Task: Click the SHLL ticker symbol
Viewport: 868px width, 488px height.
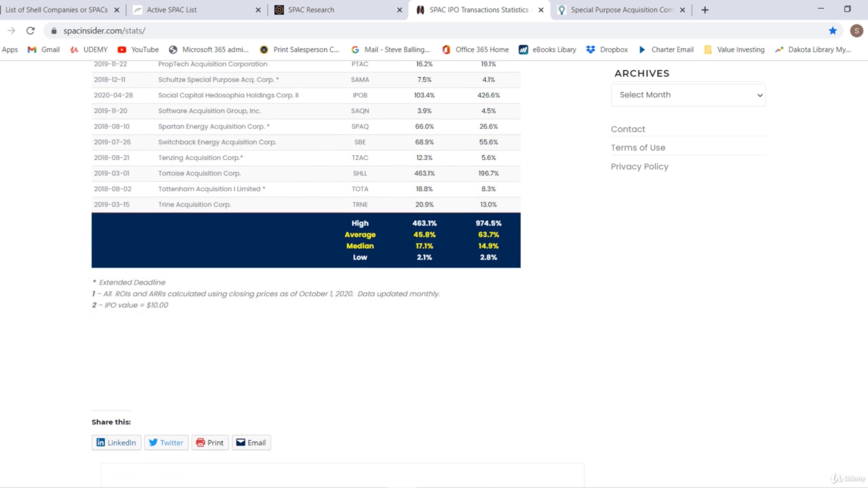Action: pos(360,173)
